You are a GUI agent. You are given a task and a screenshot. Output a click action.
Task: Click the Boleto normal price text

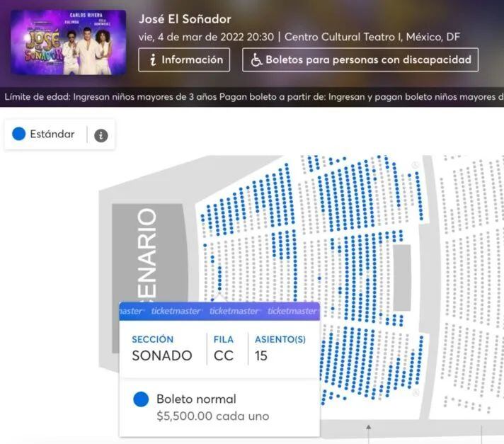212,416
